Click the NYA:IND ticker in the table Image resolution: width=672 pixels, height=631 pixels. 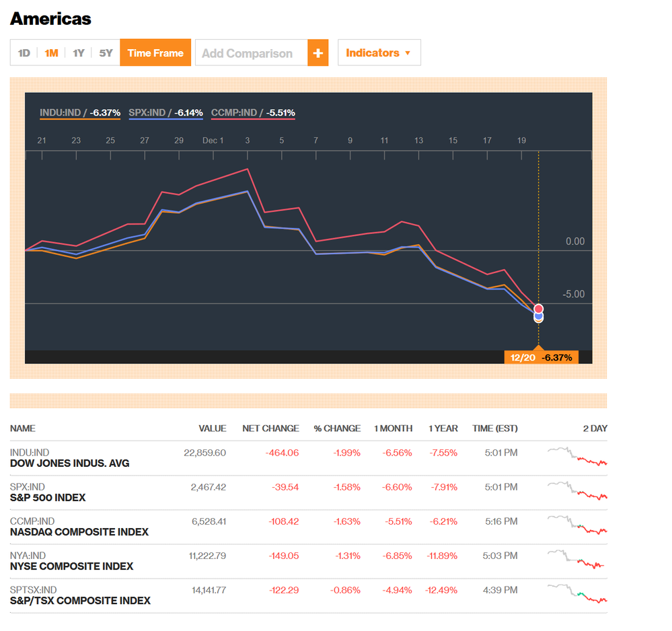coord(28,556)
